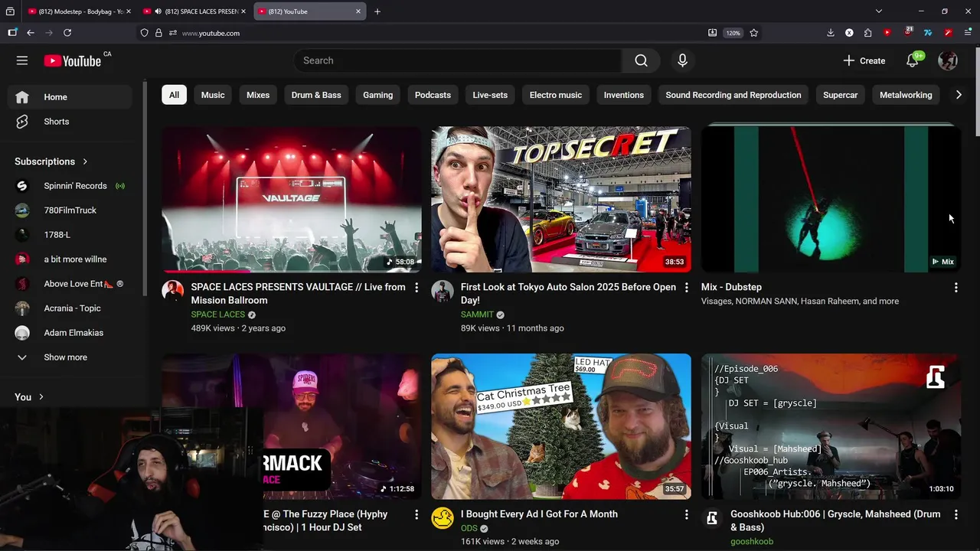Screen dimensions: 980x551
Task: Click the red YouTube extension icon
Action: click(887, 33)
